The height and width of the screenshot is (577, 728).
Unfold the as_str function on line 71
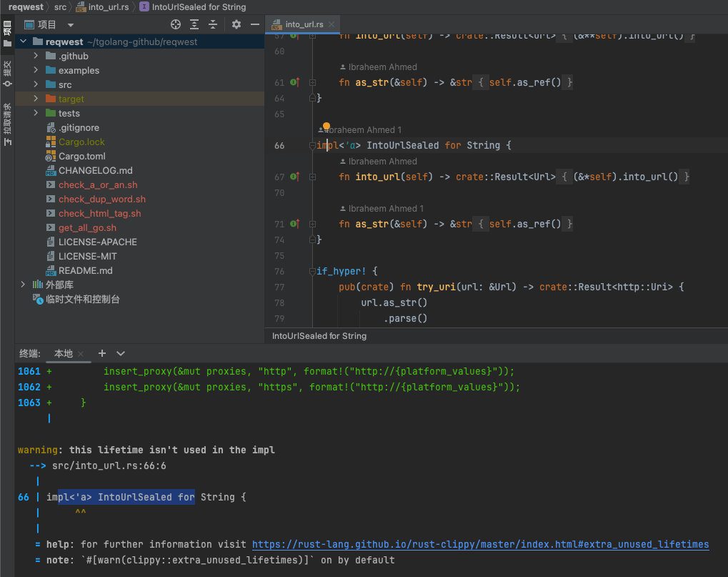point(313,224)
